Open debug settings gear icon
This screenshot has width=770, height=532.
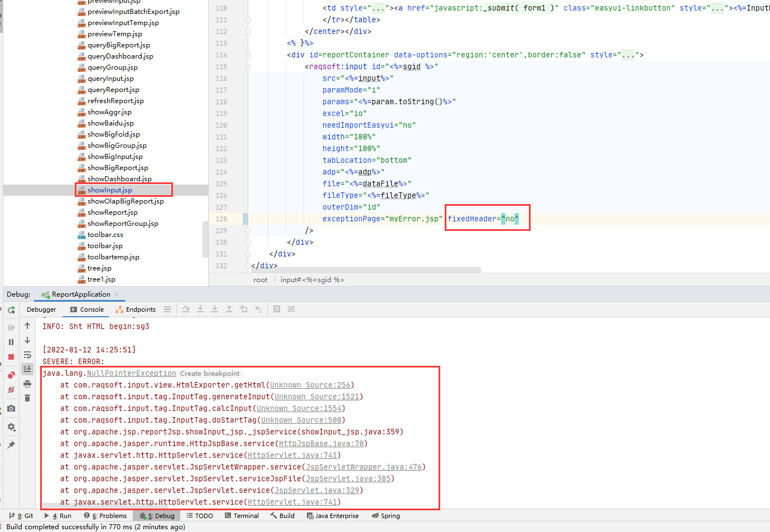point(11,427)
